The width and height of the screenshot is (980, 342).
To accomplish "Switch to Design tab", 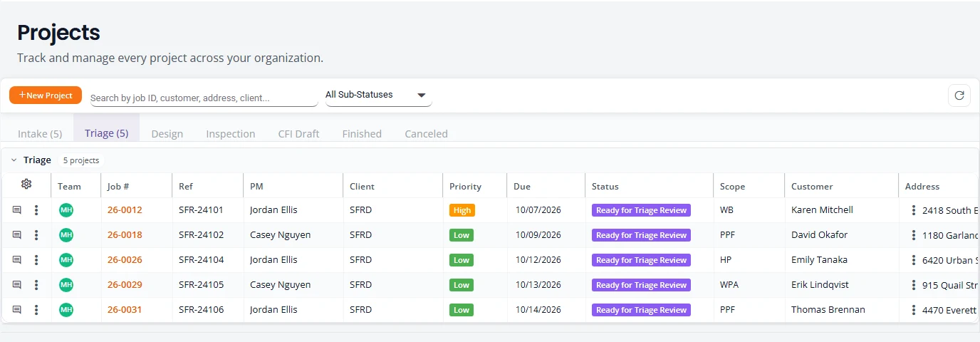I will point(167,133).
